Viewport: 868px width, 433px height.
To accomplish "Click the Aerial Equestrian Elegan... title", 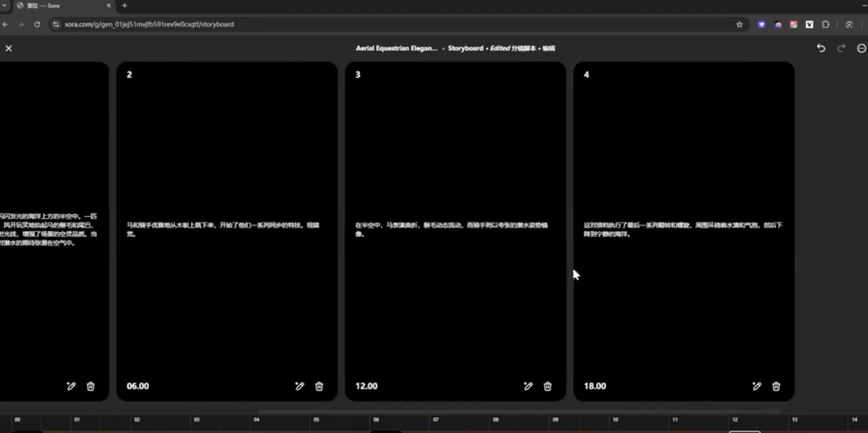I will click(396, 49).
